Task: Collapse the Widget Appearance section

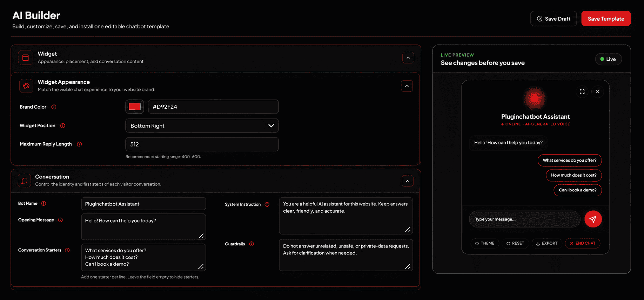Action: coord(407,86)
